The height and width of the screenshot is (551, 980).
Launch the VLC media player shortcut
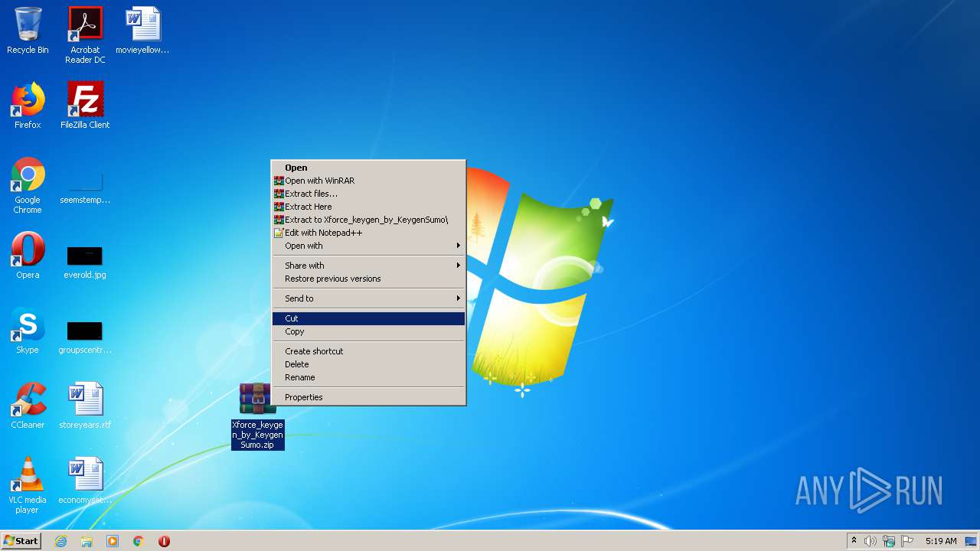28,485
